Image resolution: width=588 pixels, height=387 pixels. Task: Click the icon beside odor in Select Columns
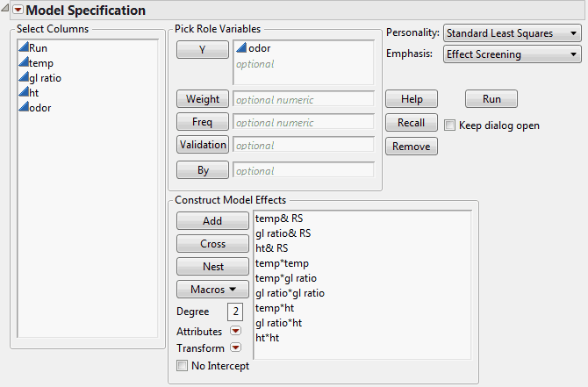click(23, 108)
